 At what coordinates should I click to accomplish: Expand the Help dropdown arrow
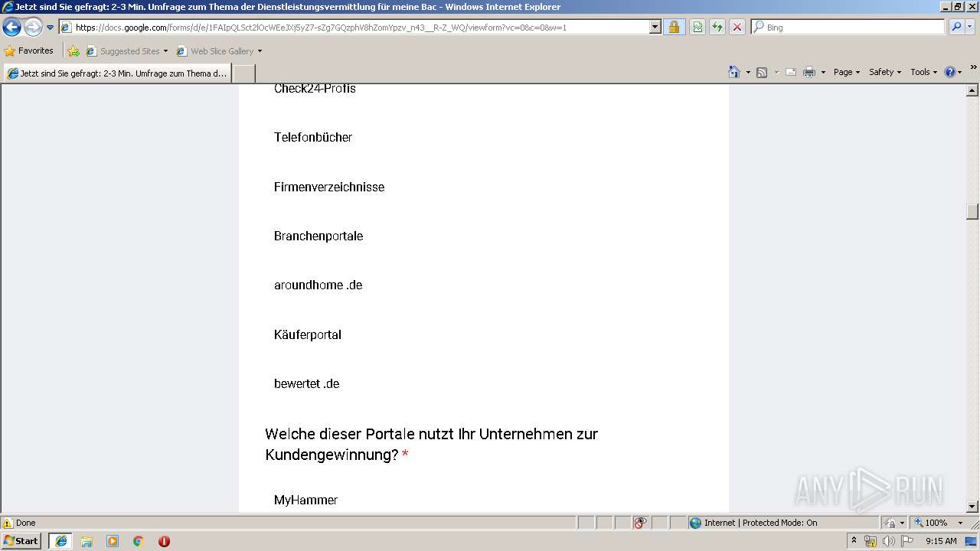click(x=960, y=72)
